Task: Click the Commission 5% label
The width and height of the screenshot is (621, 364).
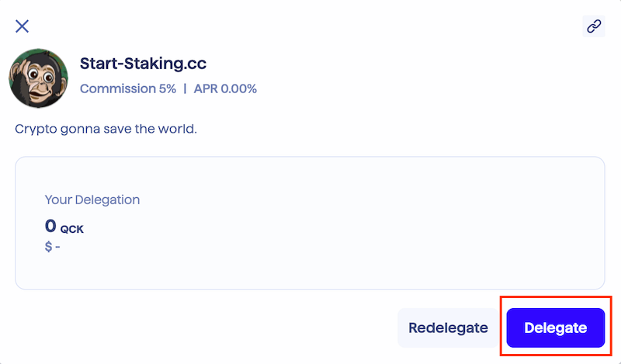Action: [x=128, y=88]
